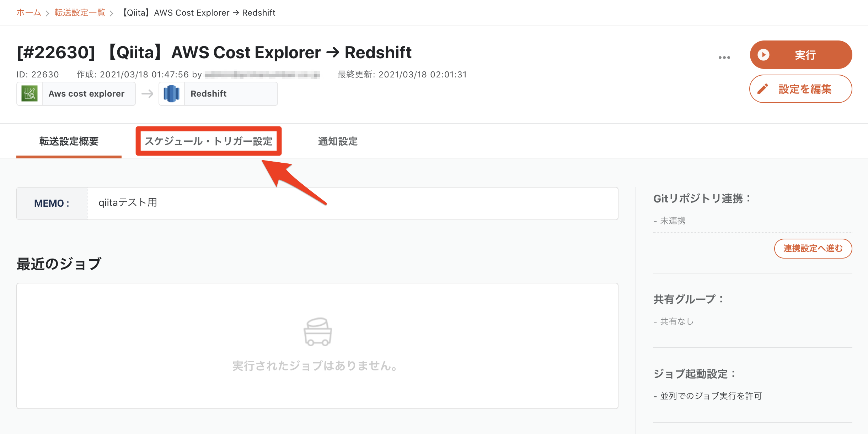Click the MEMO label cell

(52, 204)
